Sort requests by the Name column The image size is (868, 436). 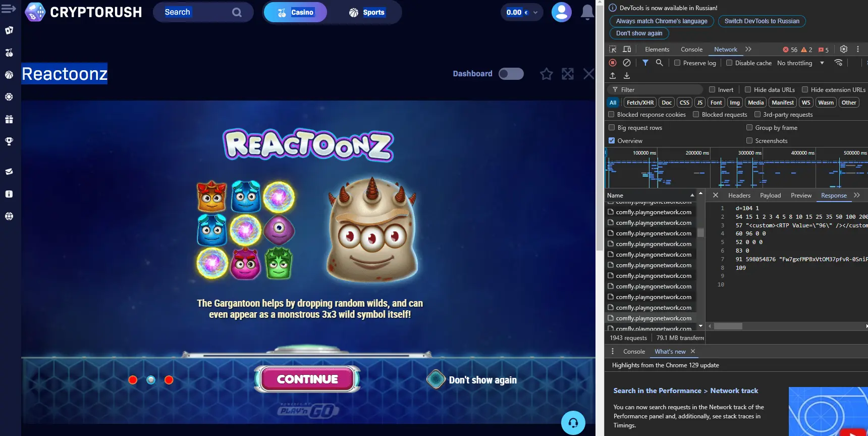(x=650, y=195)
